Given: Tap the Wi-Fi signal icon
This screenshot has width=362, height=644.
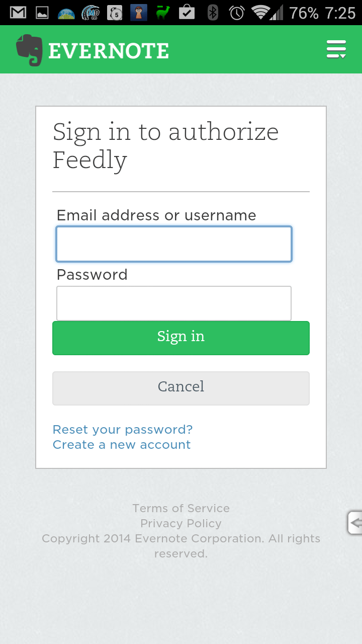Looking at the screenshot, I should click(261, 13).
